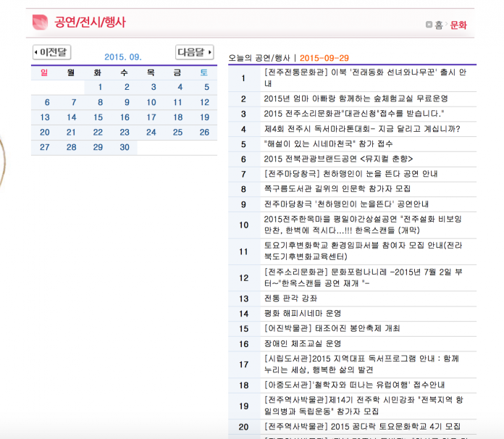Select September 7 in calendar
Viewport: 504px width, 439px height.
click(74, 102)
